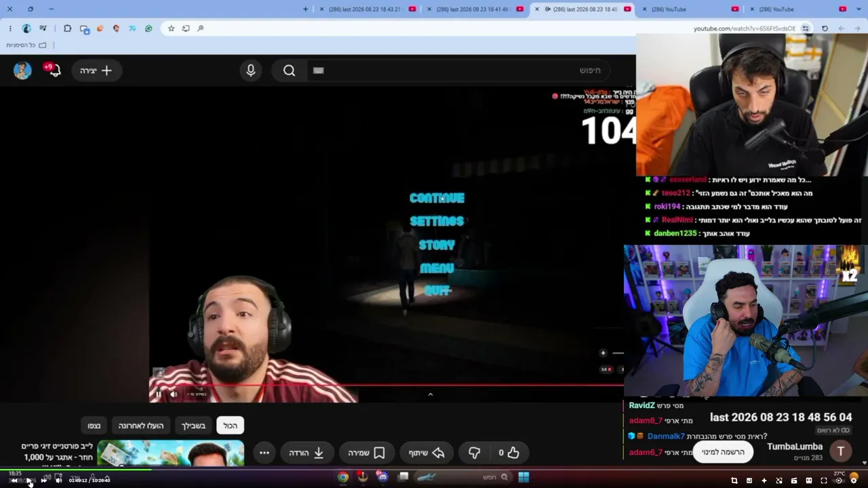This screenshot has width=868, height=488.
Task: Select MENU in the game pause menu
Action: 437,268
